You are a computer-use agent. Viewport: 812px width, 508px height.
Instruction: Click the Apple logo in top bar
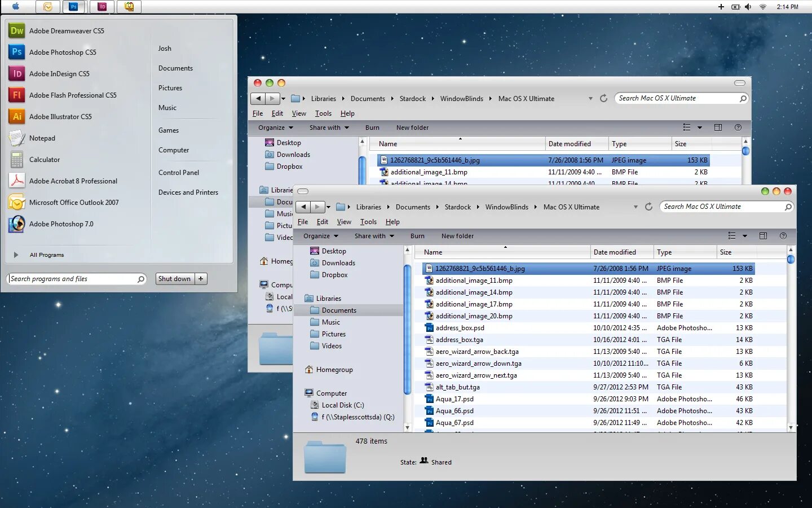(x=16, y=6)
